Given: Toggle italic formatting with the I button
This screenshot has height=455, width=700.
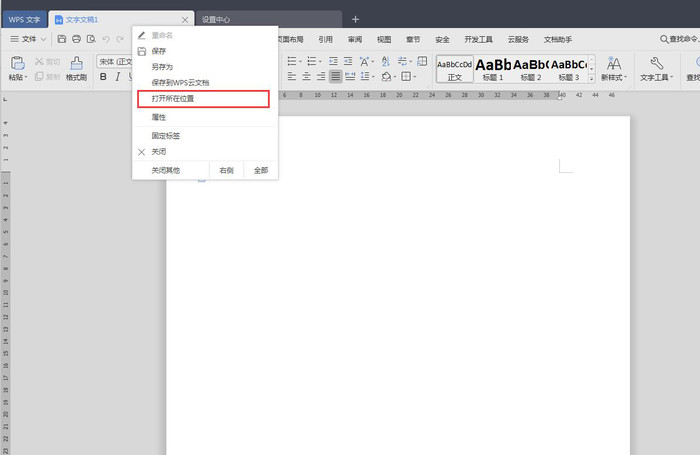Looking at the screenshot, I should pos(117,77).
